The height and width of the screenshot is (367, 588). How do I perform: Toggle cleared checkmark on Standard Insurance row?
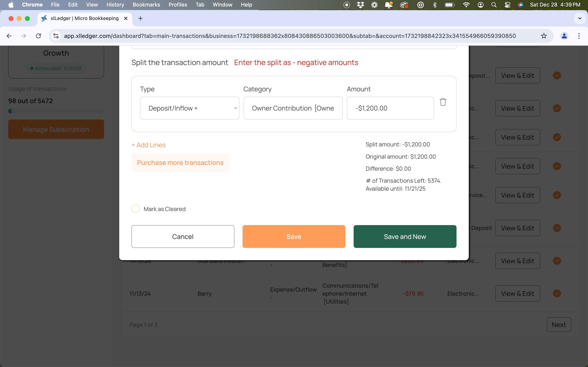557,261
